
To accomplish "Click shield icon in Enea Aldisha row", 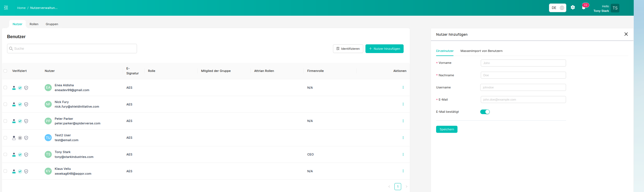I will tap(26, 88).
